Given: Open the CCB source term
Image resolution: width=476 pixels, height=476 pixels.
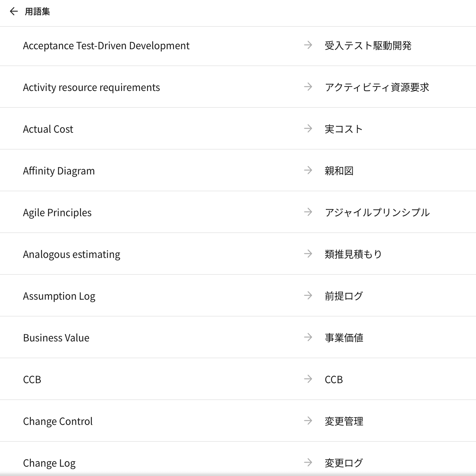Looking at the screenshot, I should pos(32,379).
